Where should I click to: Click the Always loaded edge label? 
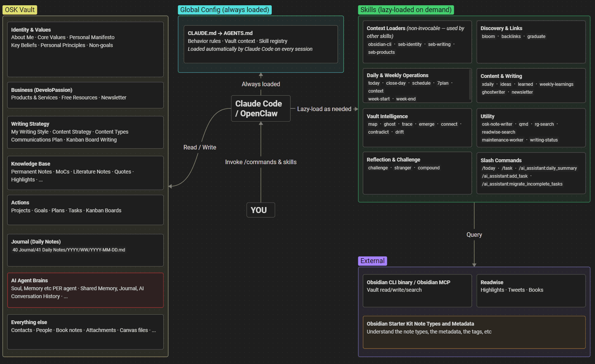(x=261, y=84)
